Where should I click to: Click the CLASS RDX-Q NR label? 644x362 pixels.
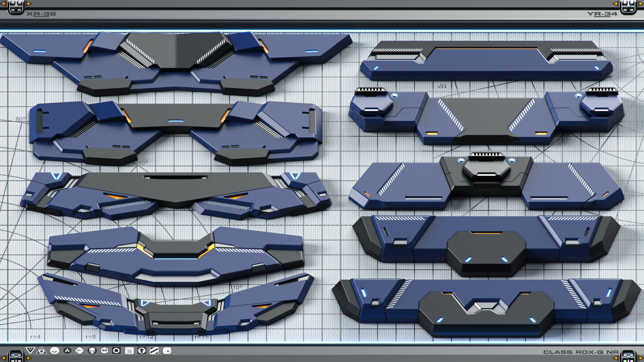click(x=581, y=352)
